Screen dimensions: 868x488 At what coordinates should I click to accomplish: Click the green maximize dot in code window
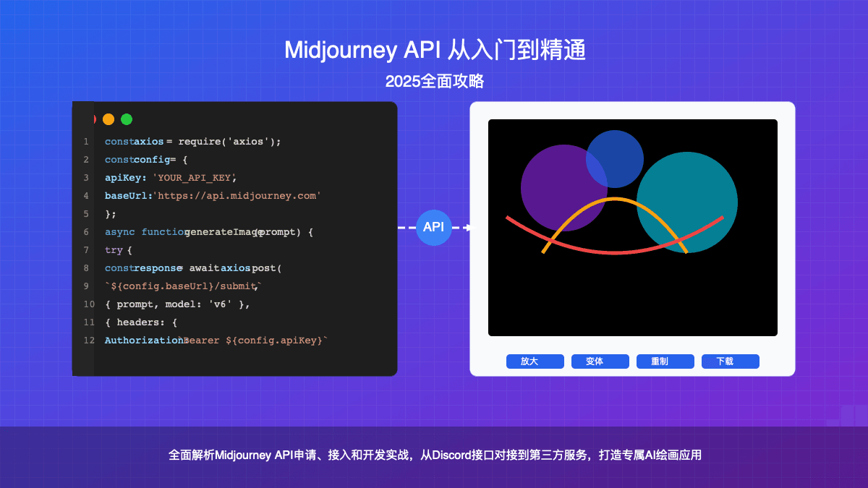tap(127, 119)
